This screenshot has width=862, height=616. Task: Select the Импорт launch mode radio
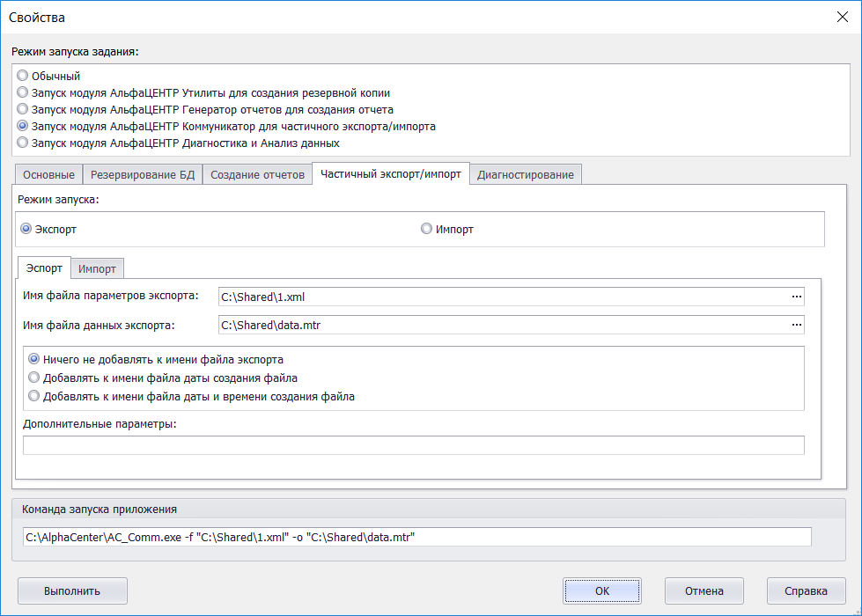(x=427, y=229)
